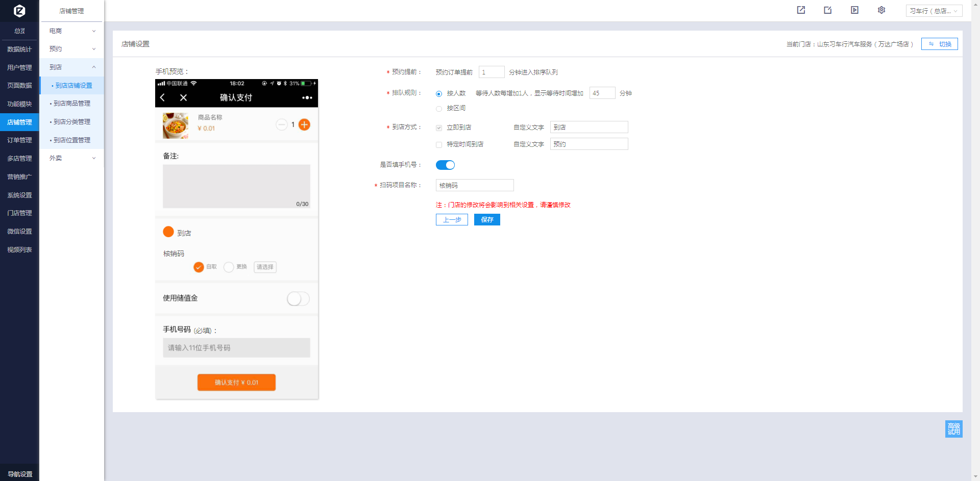Tap the three-dot more icon in phone preview
This screenshot has width=980, height=481.
click(307, 97)
